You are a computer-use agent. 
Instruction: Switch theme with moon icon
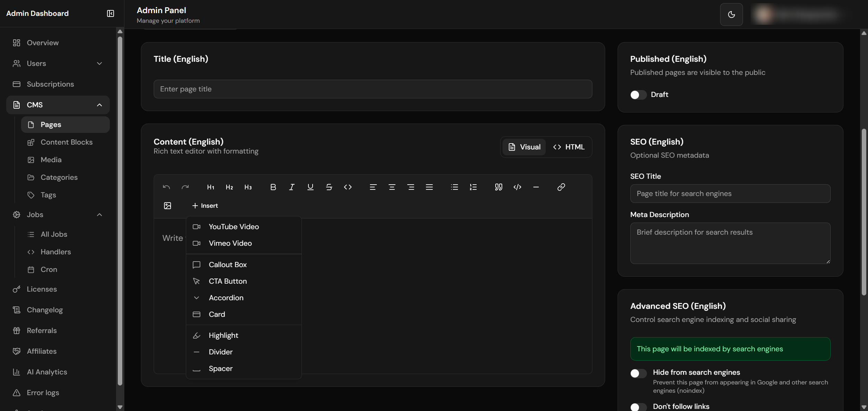[x=731, y=14]
